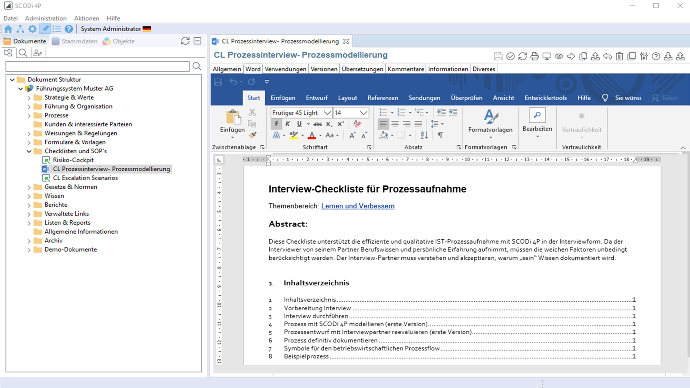The height and width of the screenshot is (388, 690).
Task: Click the format painter brush icon
Action: coord(253,135)
